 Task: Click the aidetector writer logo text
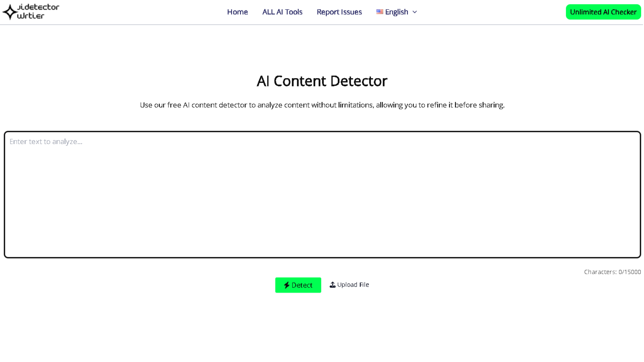coord(38,11)
